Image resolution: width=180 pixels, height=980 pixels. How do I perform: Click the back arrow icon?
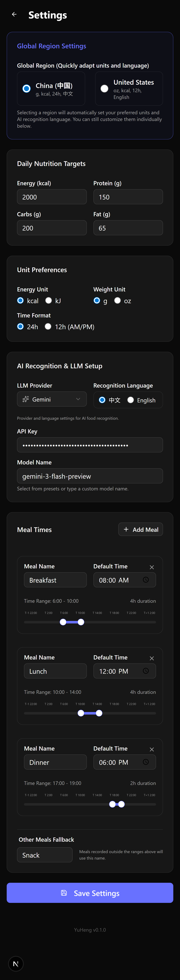click(x=14, y=14)
